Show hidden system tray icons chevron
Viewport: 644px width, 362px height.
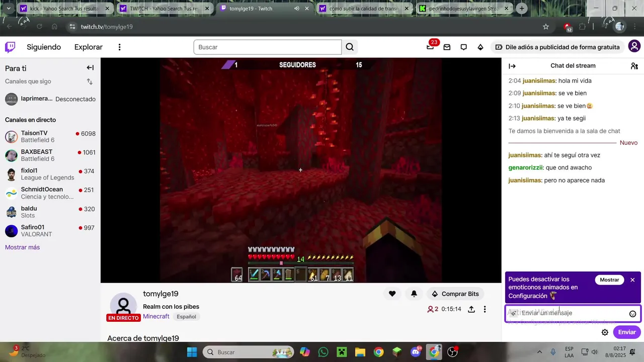pos(540,352)
